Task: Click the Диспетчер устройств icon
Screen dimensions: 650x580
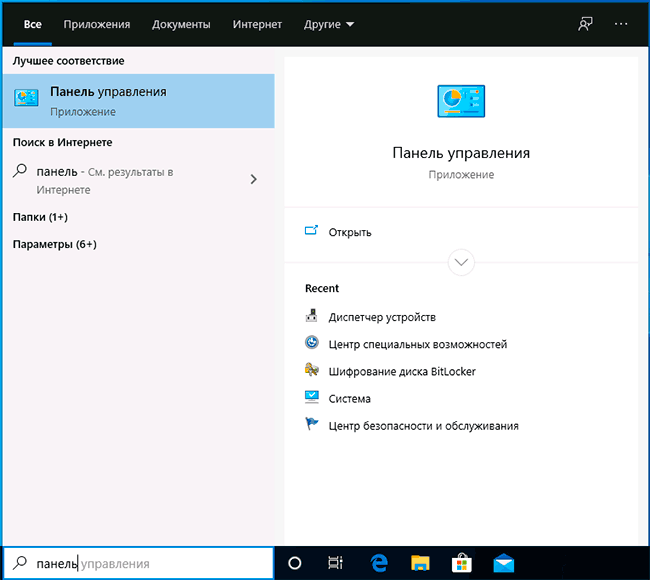Action: tap(311, 316)
